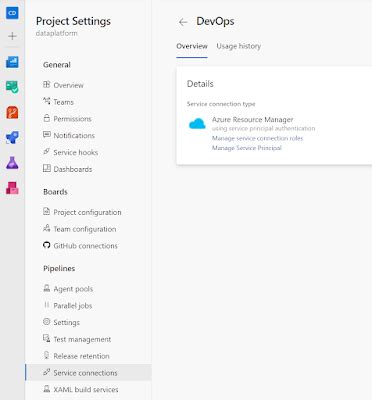Open XAML build services

click(x=86, y=390)
